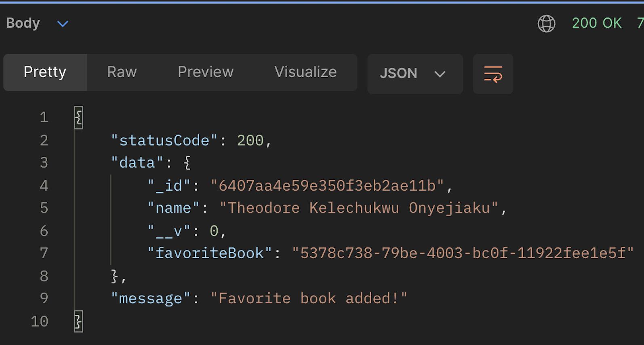The width and height of the screenshot is (644, 345).
Task: Open the Preview tab
Action: tap(205, 72)
